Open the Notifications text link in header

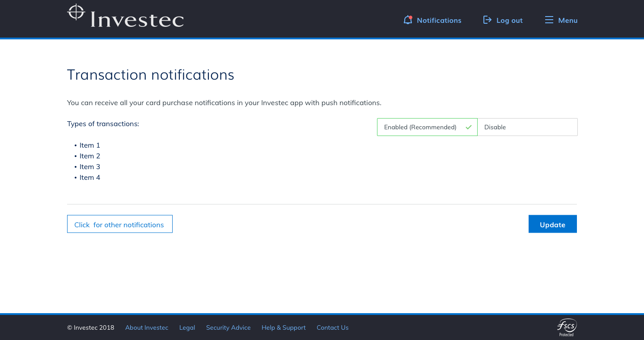(439, 20)
